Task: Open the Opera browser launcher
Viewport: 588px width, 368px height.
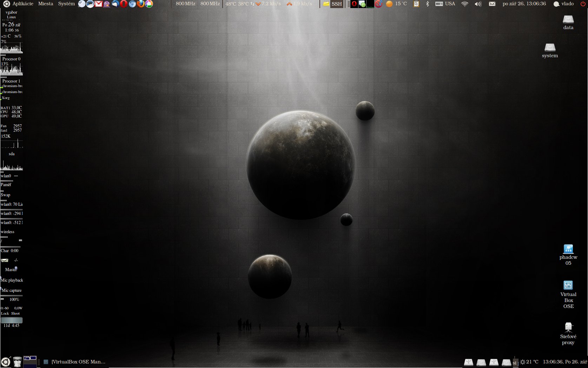Action: click(124, 4)
